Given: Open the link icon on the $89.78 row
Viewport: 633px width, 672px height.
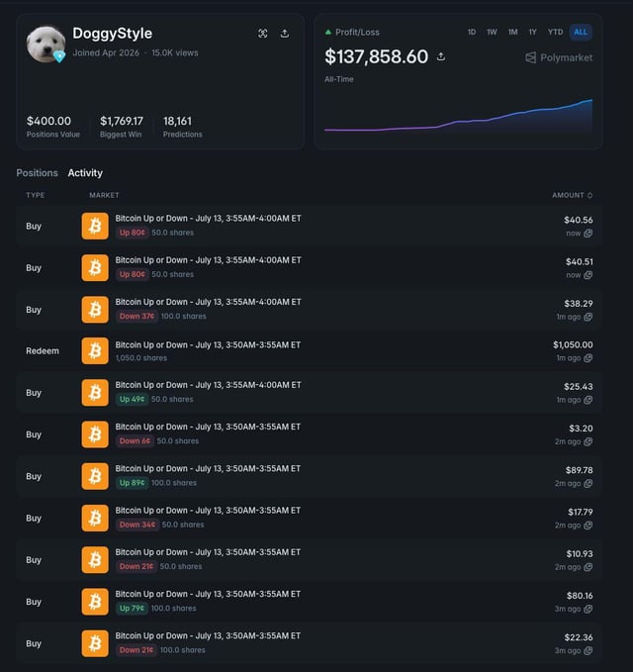Looking at the screenshot, I should tap(588, 483).
